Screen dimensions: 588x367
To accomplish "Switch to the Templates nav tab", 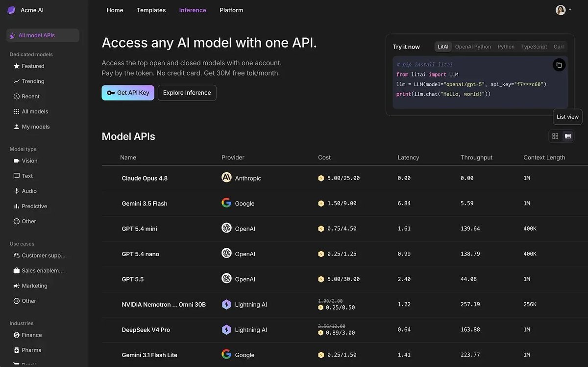I will (x=151, y=10).
